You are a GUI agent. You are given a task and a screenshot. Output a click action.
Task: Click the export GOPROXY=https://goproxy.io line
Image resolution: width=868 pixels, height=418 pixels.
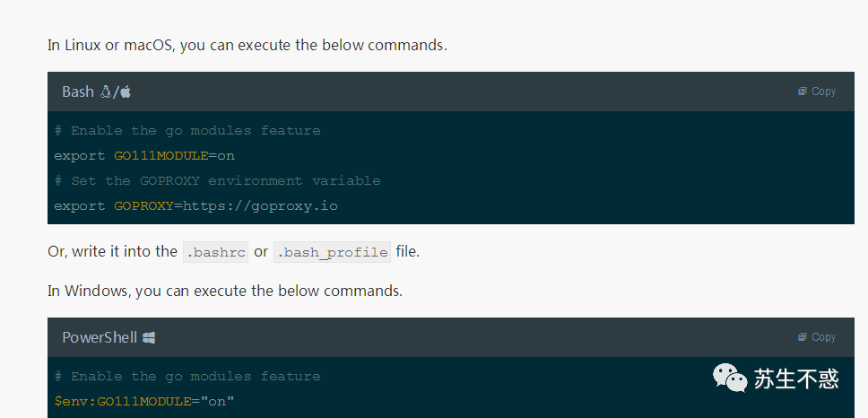point(195,205)
